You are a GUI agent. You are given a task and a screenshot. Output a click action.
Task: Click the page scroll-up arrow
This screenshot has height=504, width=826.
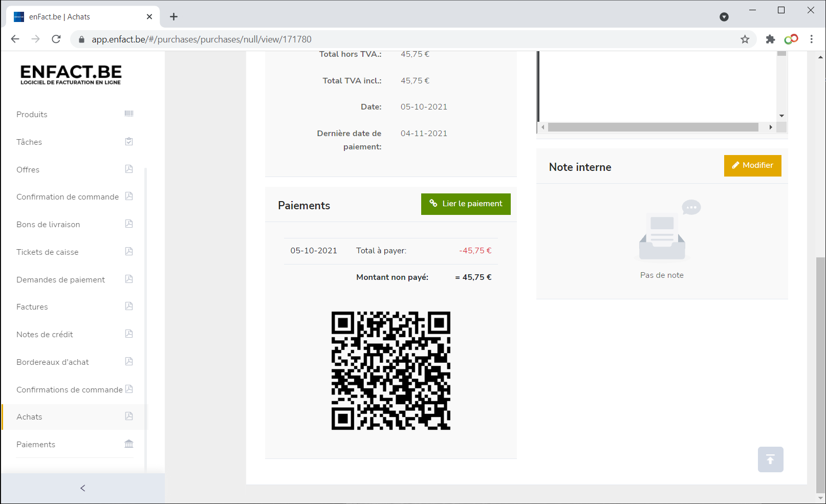click(x=821, y=56)
